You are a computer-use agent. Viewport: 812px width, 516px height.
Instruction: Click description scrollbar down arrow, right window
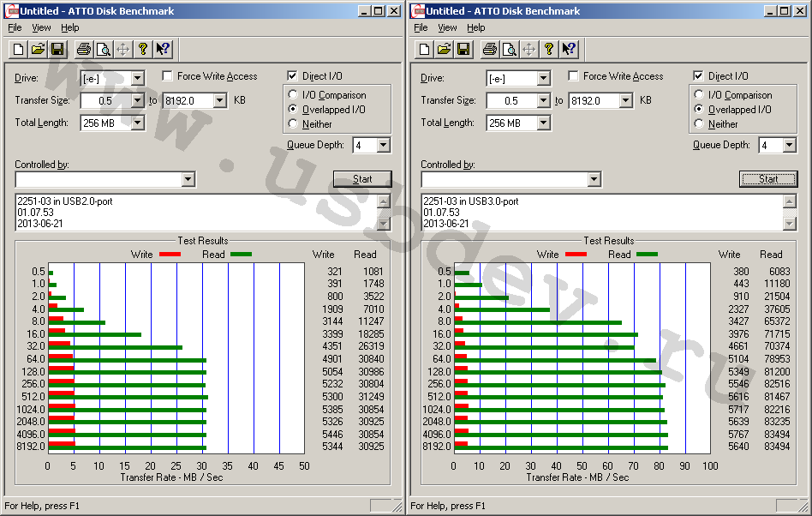point(790,224)
